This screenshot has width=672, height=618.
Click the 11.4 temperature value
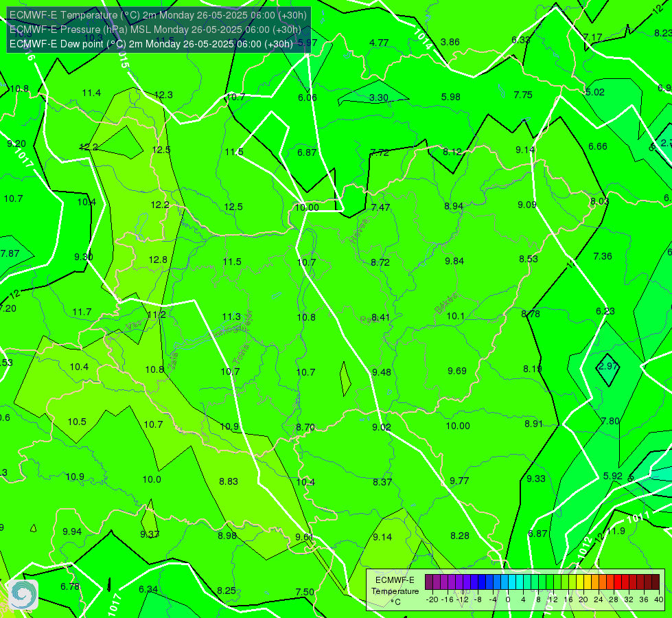click(x=91, y=93)
